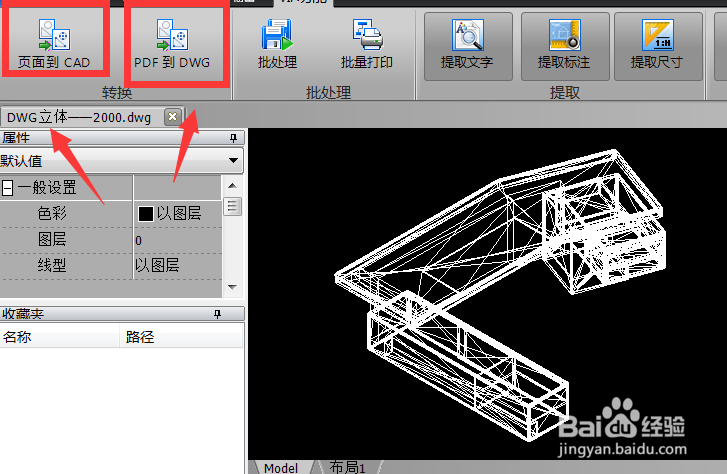Close the DWG立体——2000.dwg document tab
The height and width of the screenshot is (474, 727).
point(172,116)
